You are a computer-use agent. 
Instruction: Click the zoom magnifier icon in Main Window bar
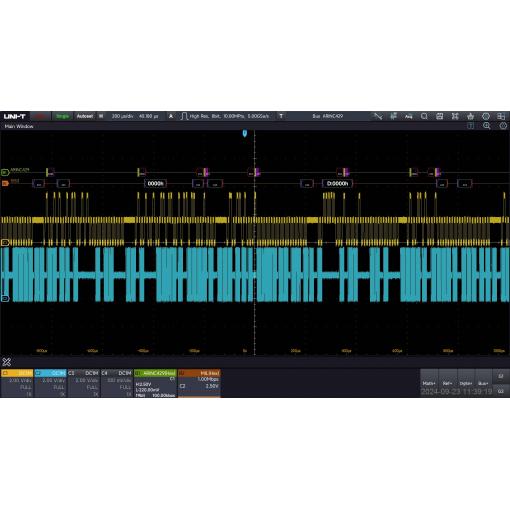point(487,126)
